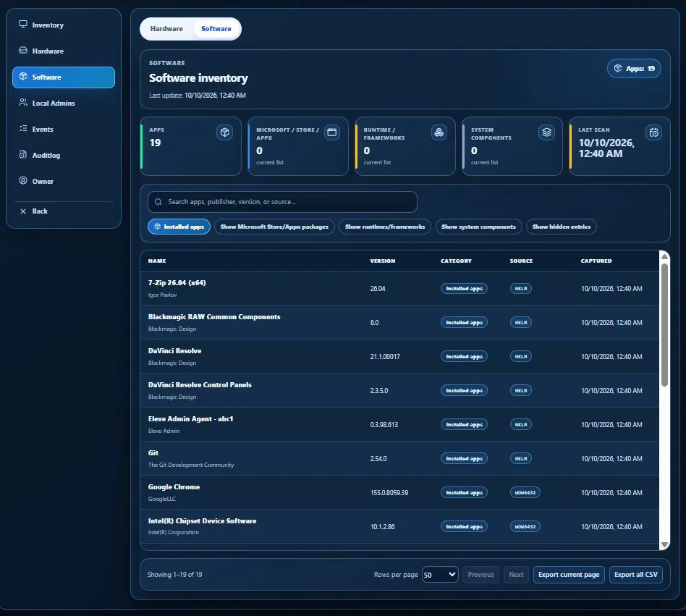Click the HKLM source badge in 7-Zip row
Viewport: 686px width, 616px height.
tap(521, 289)
